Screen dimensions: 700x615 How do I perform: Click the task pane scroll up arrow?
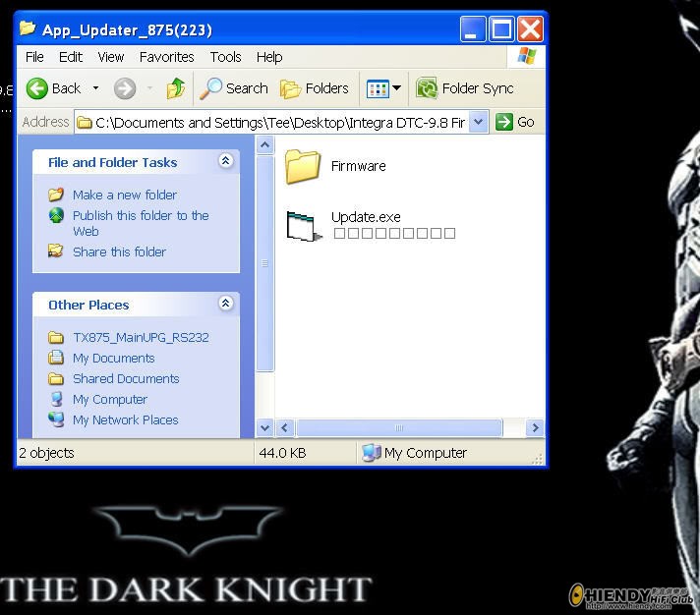(x=264, y=145)
